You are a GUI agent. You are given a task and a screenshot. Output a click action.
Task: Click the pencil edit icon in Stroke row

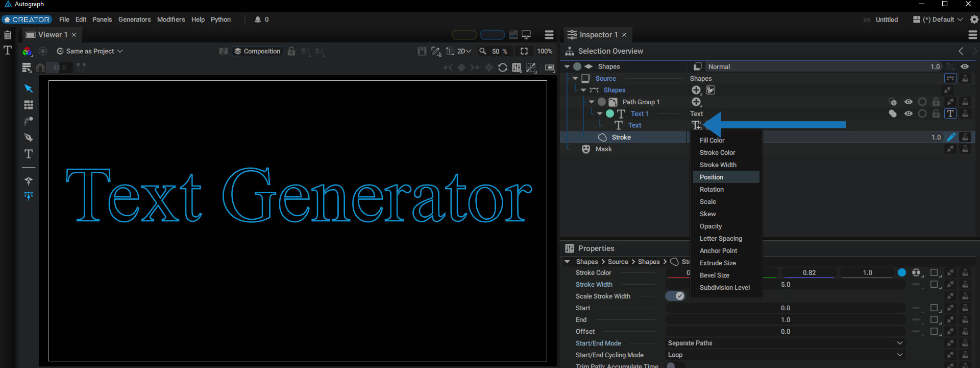pos(951,137)
